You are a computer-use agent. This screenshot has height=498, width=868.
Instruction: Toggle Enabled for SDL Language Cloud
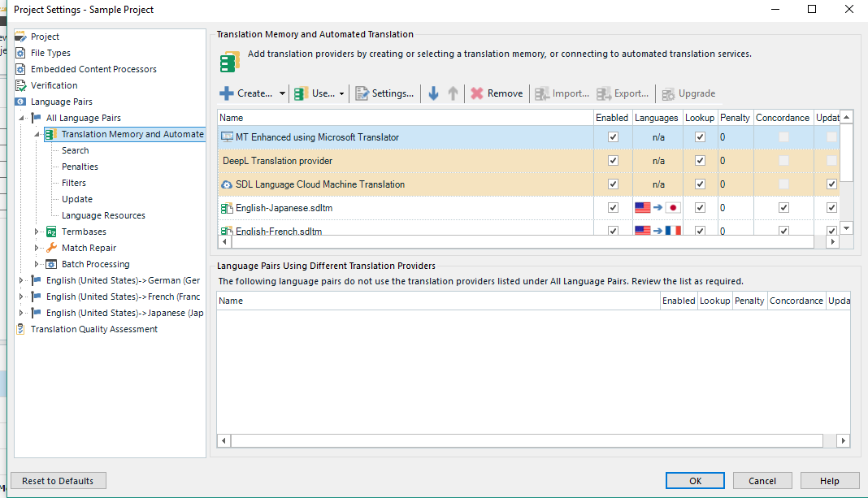coord(613,184)
